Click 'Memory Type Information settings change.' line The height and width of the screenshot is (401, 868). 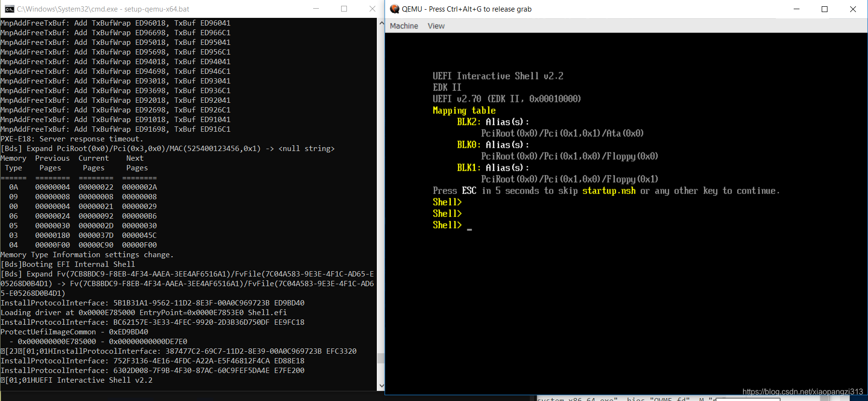87,255
